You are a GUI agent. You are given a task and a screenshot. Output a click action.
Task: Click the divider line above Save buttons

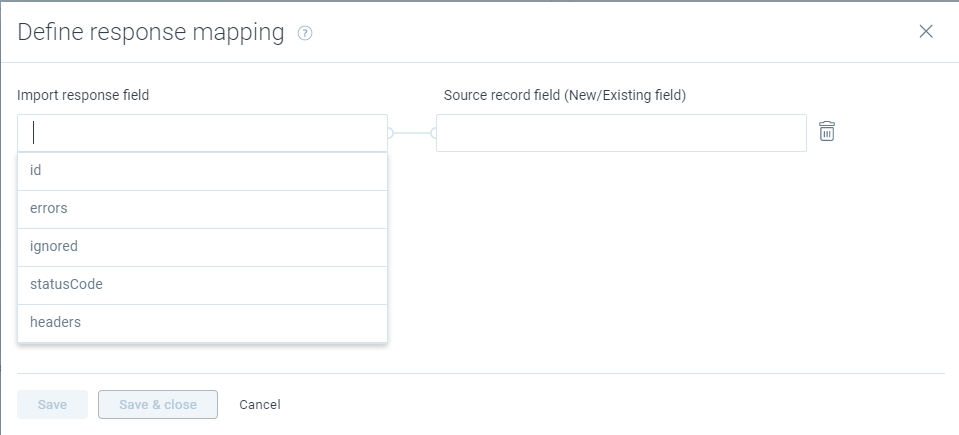(x=481, y=373)
